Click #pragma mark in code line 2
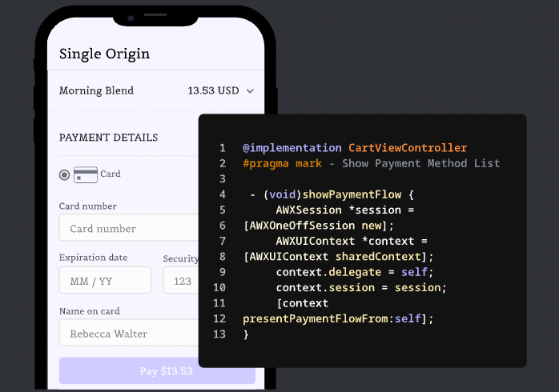This screenshot has width=559, height=392. coord(282,164)
